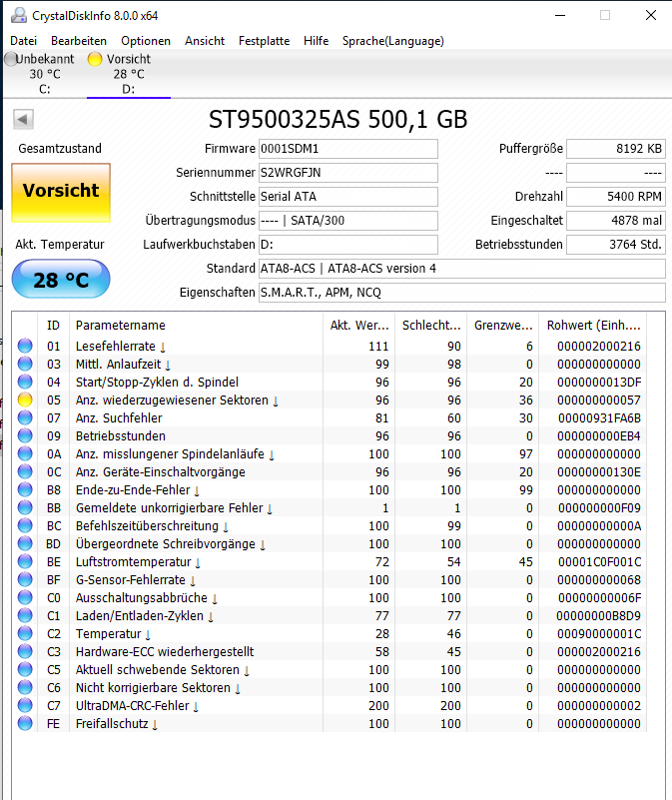Click the Firmware field 0001SDM1

point(348,149)
